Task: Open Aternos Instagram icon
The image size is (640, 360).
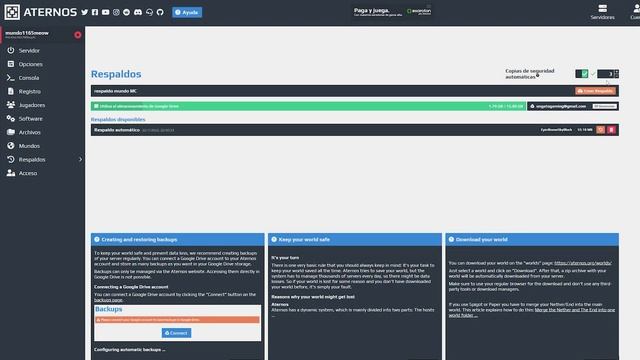Action: [116, 12]
